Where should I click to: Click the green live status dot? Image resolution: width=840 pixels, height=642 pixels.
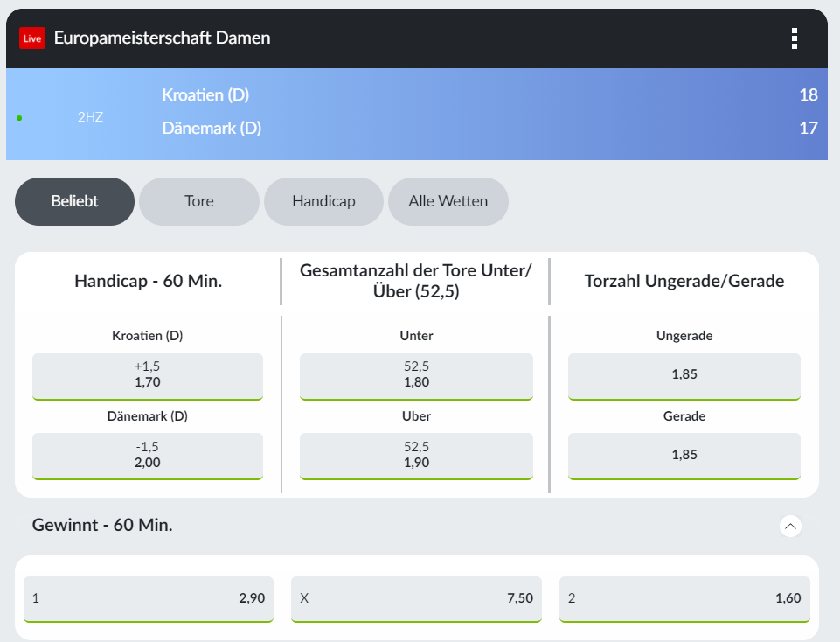[x=19, y=118]
